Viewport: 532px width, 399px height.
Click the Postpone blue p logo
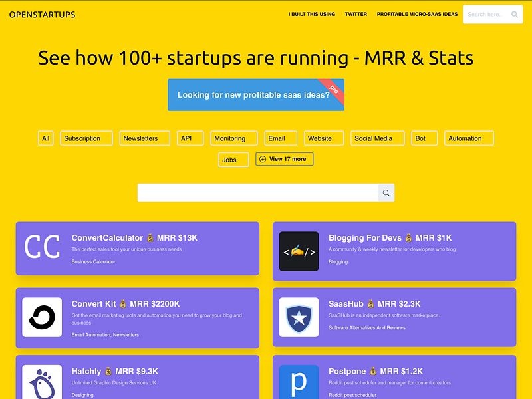[299, 382]
